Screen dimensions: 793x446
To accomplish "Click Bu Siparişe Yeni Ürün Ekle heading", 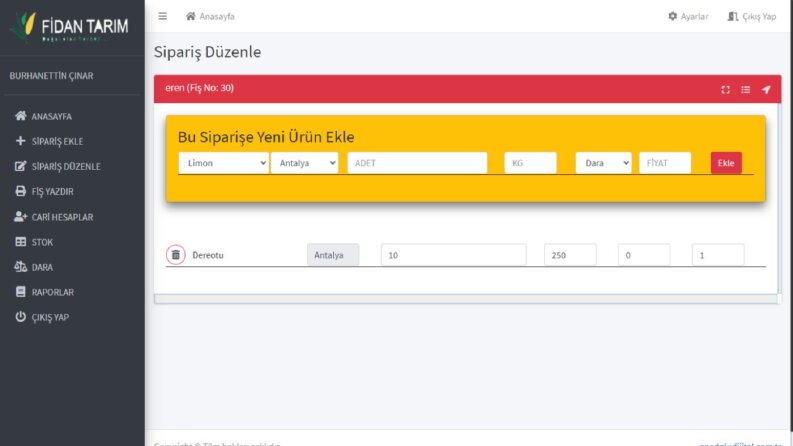I will click(266, 137).
